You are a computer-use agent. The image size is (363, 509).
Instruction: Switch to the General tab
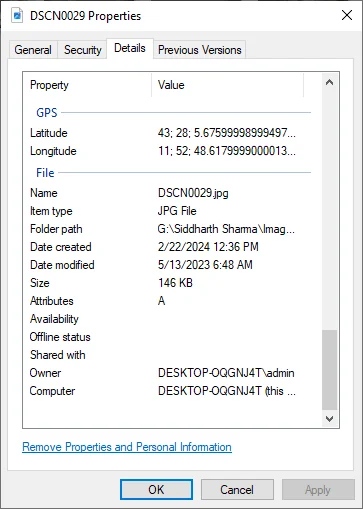click(x=33, y=50)
